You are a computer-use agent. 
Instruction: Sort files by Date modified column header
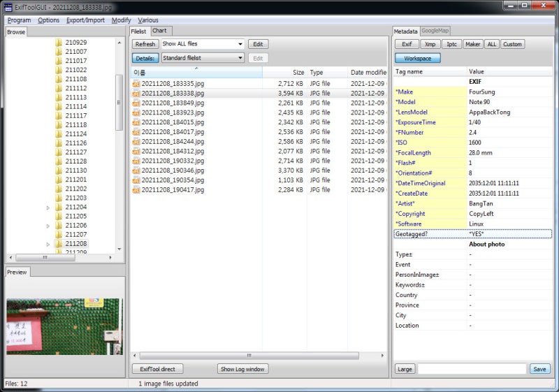tap(368, 73)
